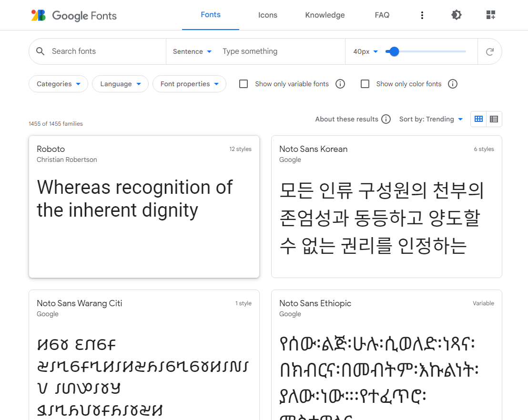528x420 pixels.
Task: Open the info icon beside color fonts
Action: tap(453, 84)
